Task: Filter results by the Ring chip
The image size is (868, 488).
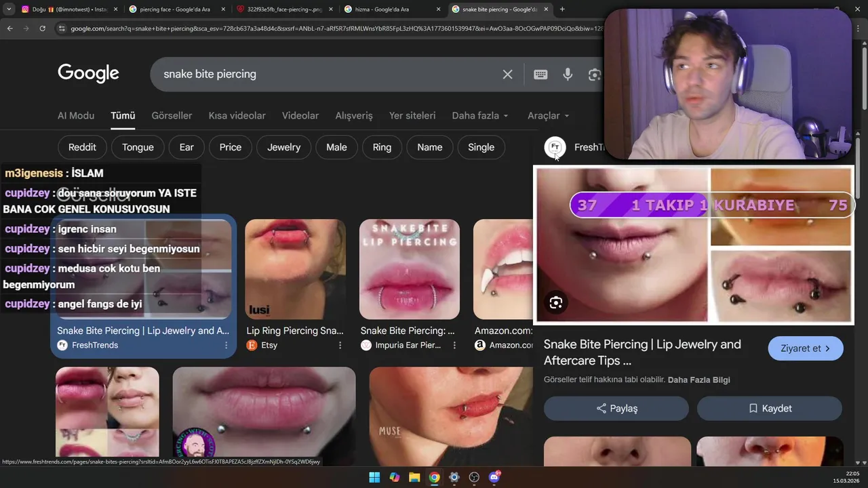Action: point(382,147)
